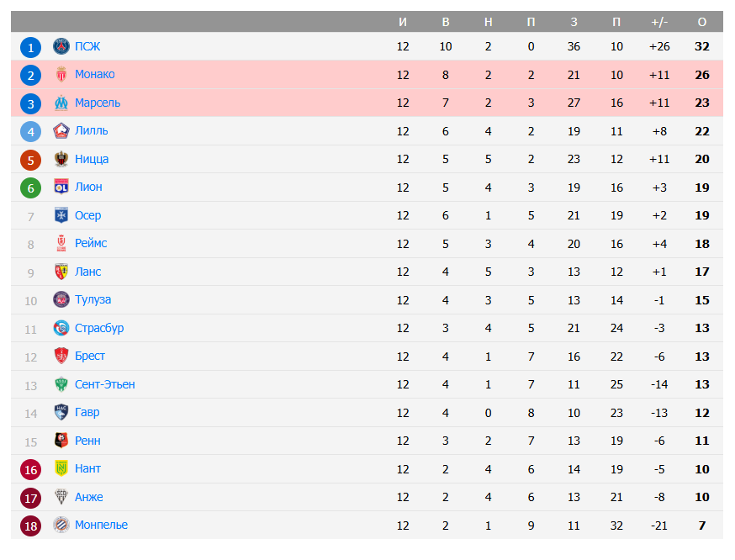Click the Nantes club crest icon

coord(61,468)
